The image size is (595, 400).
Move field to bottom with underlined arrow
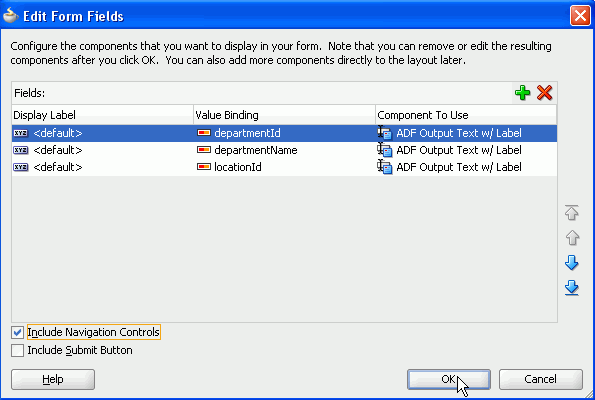point(571,288)
